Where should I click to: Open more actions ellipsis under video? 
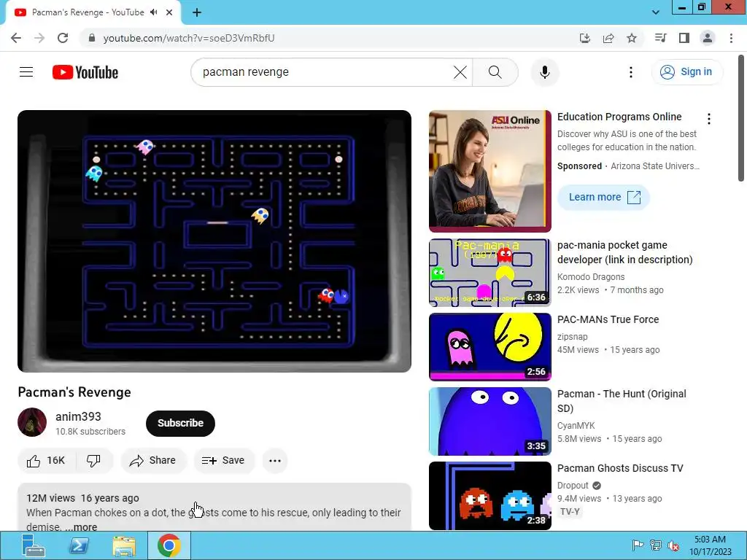pos(275,461)
